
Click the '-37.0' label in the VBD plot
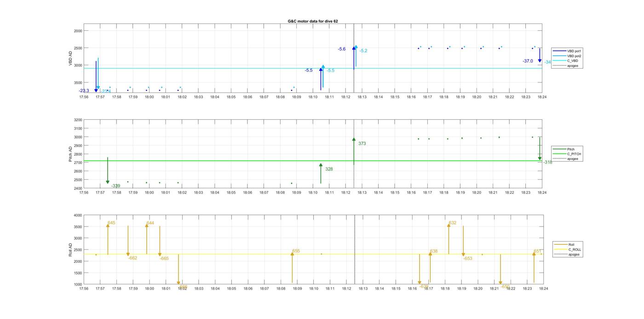click(528, 61)
